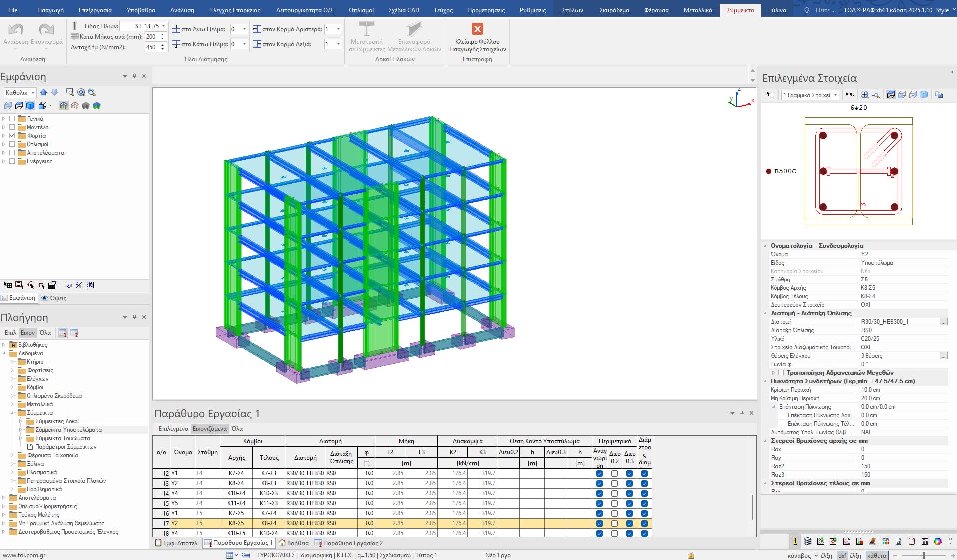
Task: Click the zoom slider handle in status bar
Action: (x=924, y=555)
